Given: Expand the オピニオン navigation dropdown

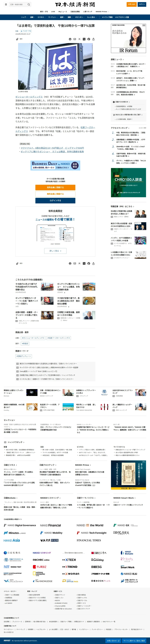Looking at the screenshot, I should pyautogui.click(x=80, y=17).
